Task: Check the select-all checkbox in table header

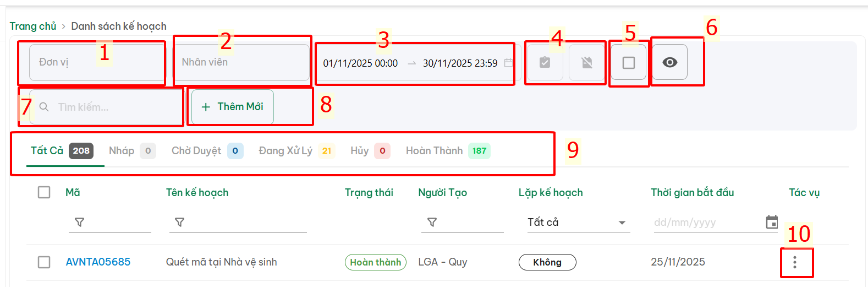Action: tap(44, 192)
